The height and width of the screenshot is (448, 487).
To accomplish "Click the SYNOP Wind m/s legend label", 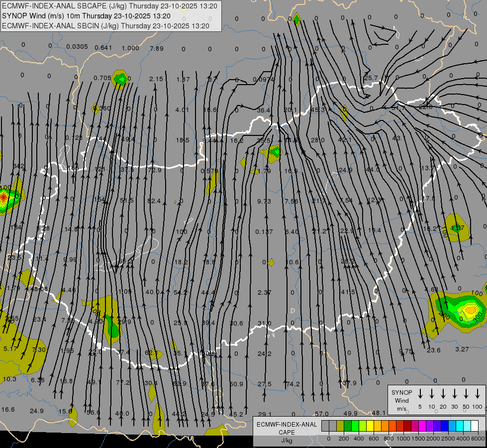I will (401, 400).
